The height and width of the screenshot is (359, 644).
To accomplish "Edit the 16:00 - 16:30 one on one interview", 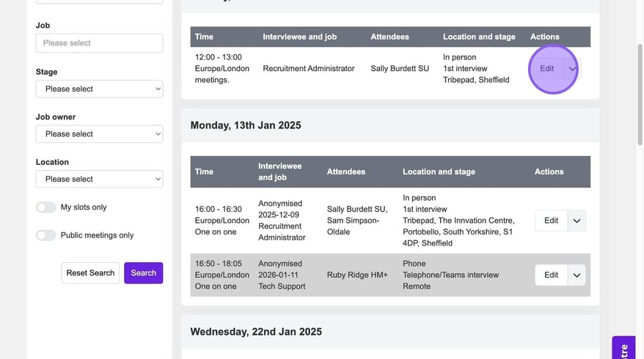I will pos(551,221).
